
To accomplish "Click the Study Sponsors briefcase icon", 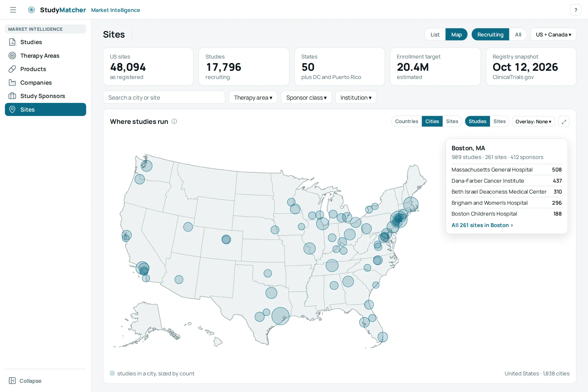I will (12, 96).
